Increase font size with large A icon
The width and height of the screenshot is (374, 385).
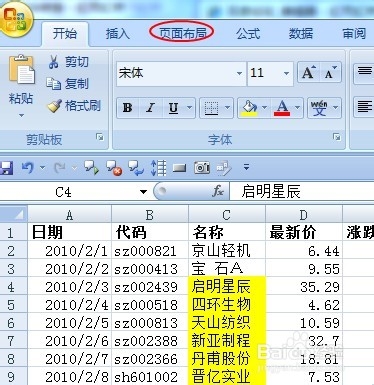[308, 72]
